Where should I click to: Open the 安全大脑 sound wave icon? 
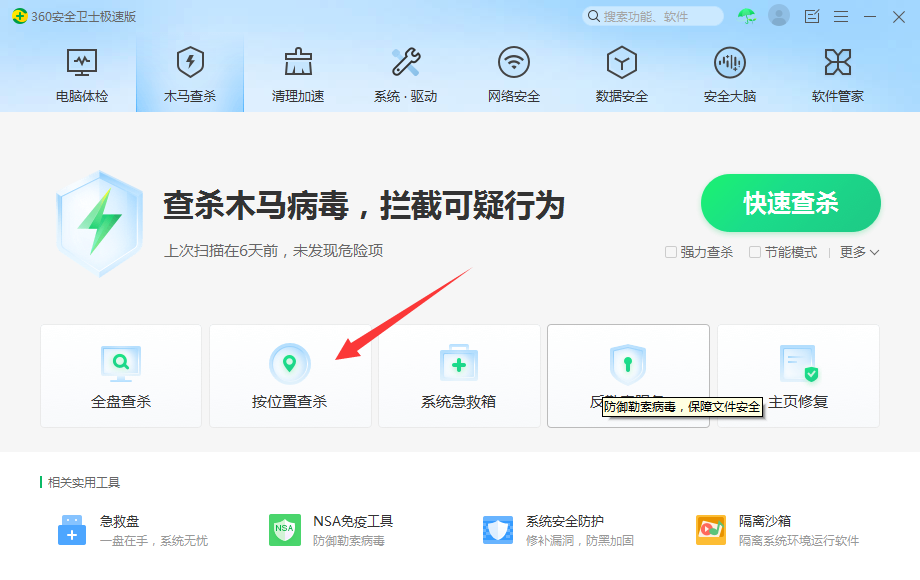click(x=730, y=62)
